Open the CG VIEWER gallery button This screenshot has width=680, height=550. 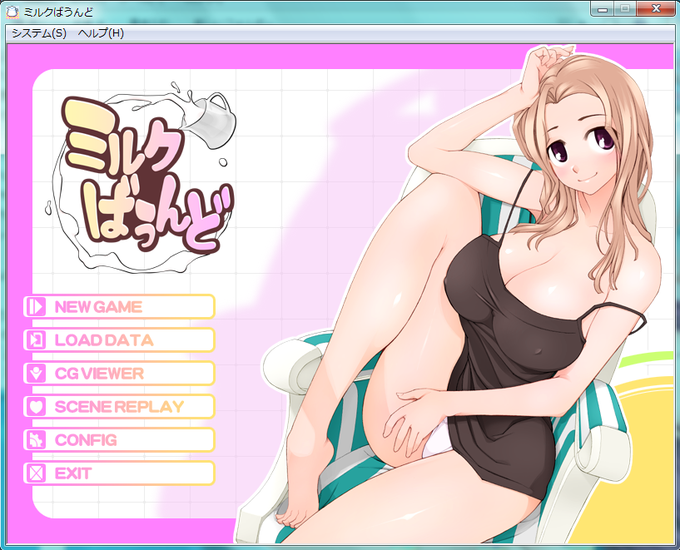119,373
